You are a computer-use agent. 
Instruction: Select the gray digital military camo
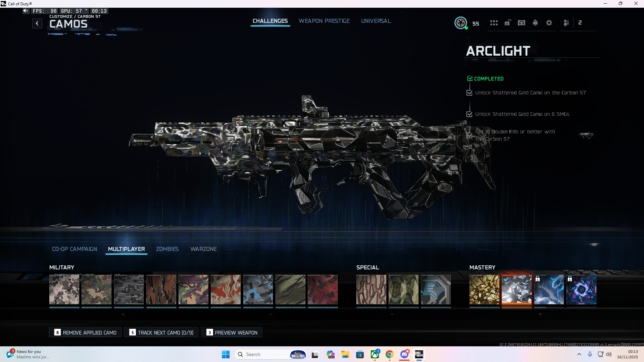129,290
